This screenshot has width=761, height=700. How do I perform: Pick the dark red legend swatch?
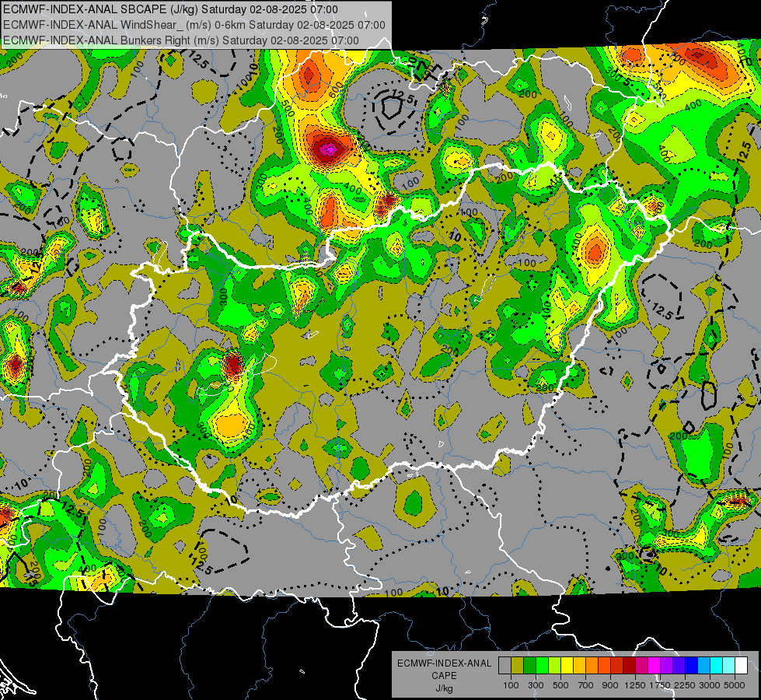(629, 665)
